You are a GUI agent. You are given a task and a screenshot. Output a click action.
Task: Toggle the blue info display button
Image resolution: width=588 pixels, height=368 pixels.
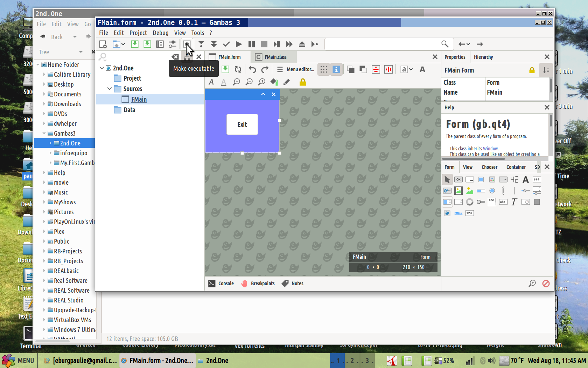(x=336, y=69)
